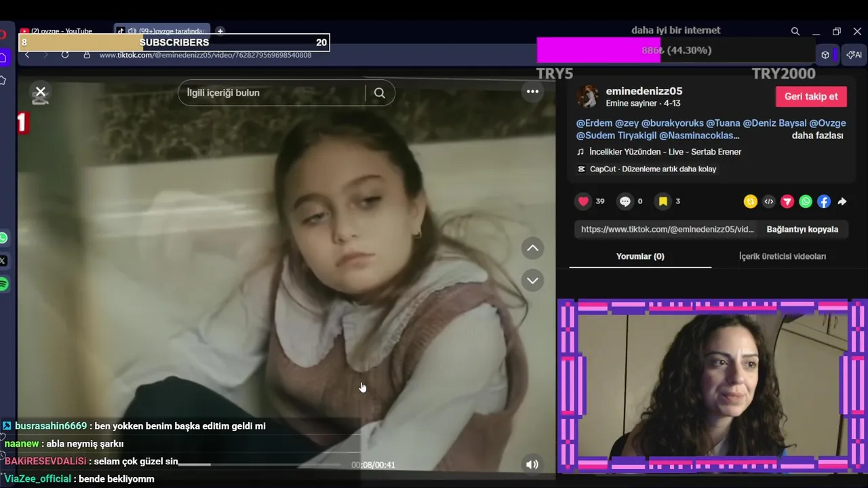Share the video to Facebook
868x488 pixels.
pyautogui.click(x=823, y=201)
